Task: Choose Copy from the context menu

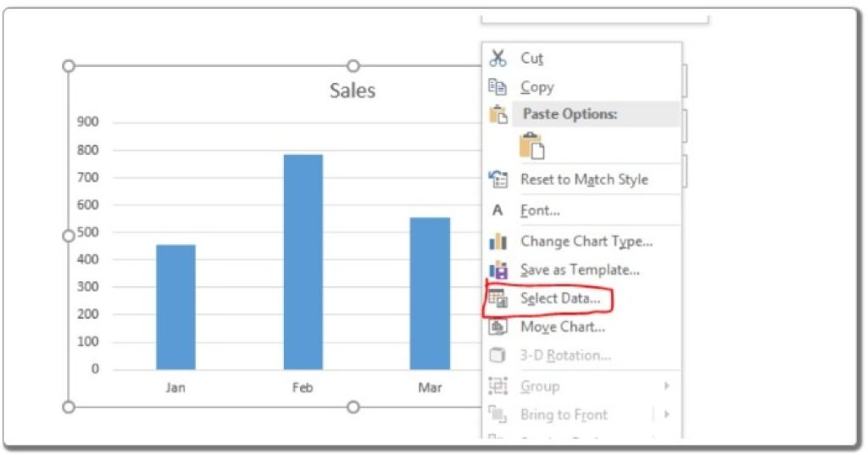Action: (x=537, y=87)
